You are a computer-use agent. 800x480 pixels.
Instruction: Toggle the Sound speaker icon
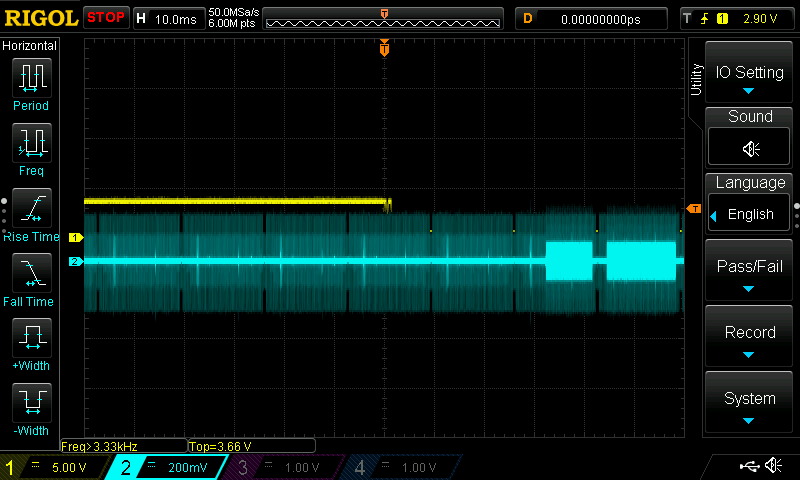750,148
